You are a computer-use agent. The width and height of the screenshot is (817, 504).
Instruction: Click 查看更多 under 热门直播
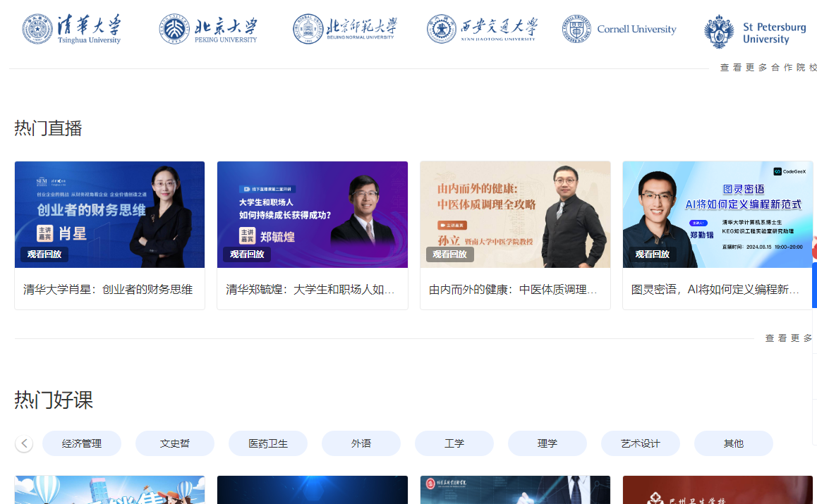(x=788, y=338)
